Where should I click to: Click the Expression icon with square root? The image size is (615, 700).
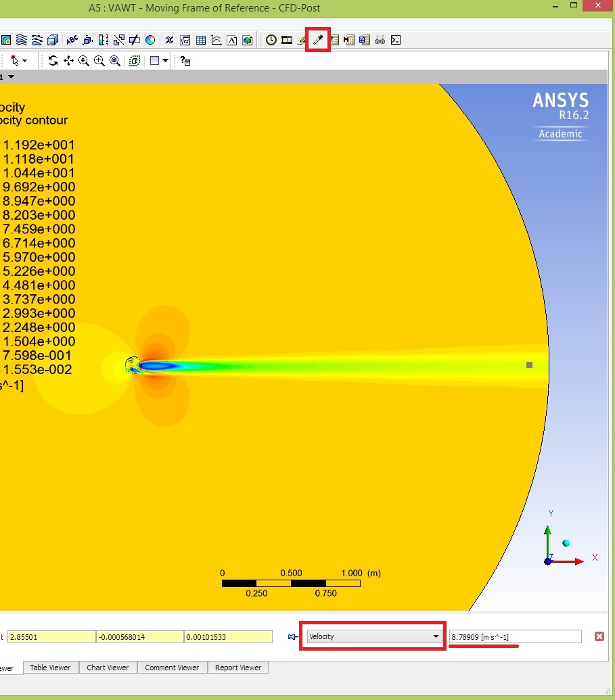click(185, 40)
